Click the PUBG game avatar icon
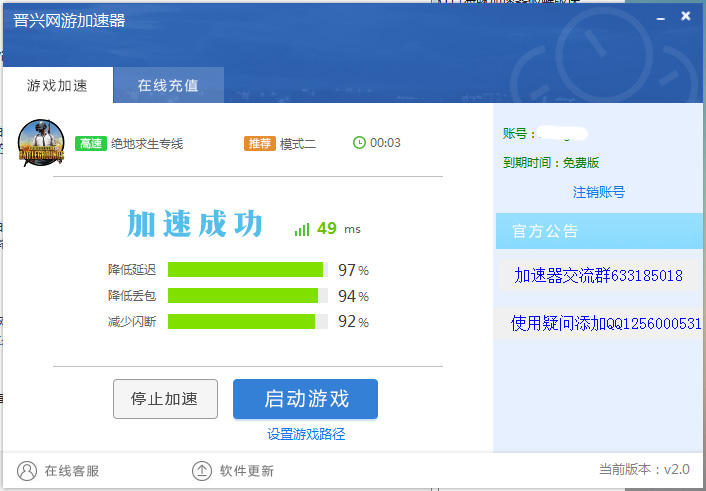 (41, 143)
